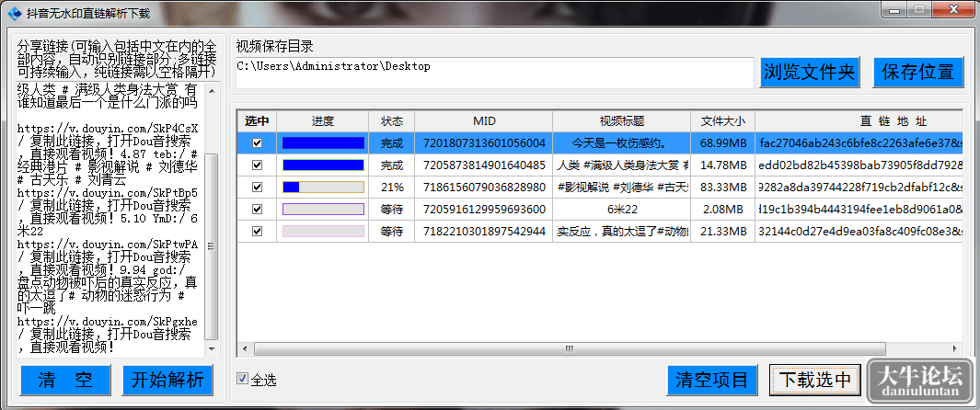Uncheck the first row's checkbox
Viewport: 980px width, 410px height.
click(x=257, y=142)
